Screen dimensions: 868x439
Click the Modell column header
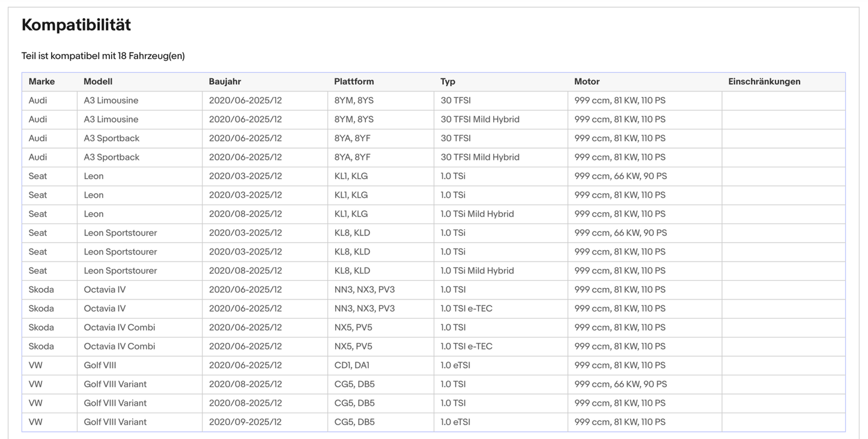click(x=98, y=82)
